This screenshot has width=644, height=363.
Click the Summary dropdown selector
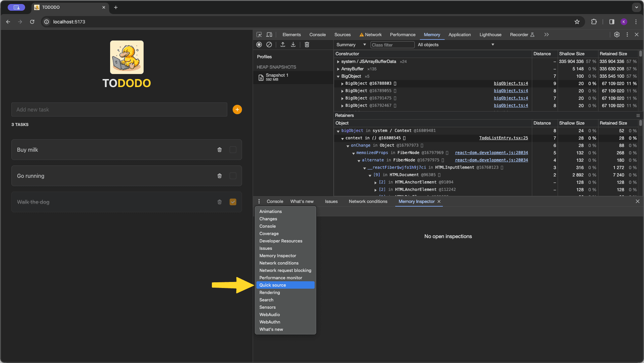pos(350,44)
